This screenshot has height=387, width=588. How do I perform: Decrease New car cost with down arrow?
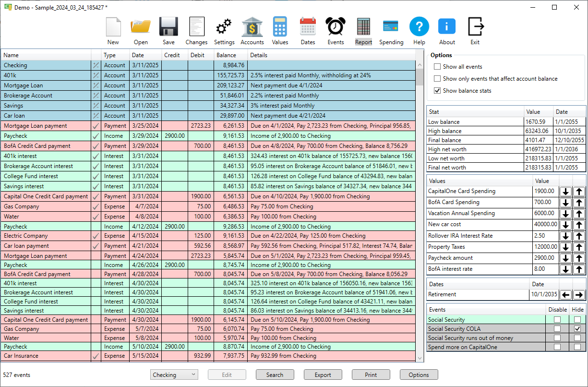[566, 224]
